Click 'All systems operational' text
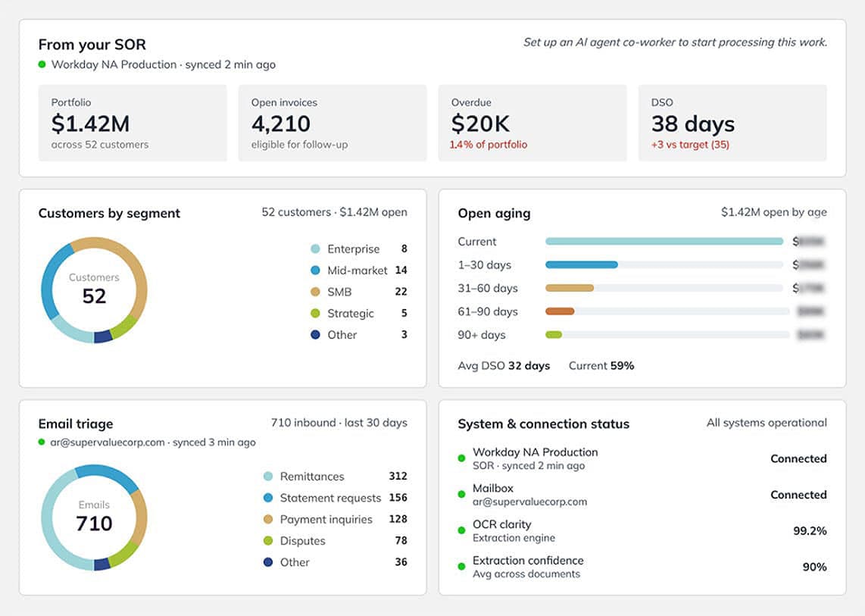 767,423
